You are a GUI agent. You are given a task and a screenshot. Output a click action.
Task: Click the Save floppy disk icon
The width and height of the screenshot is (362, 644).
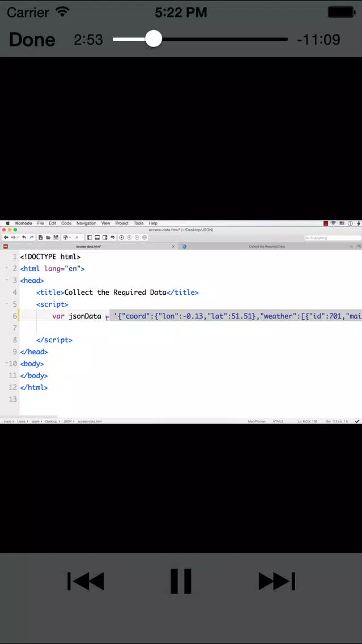56,238
